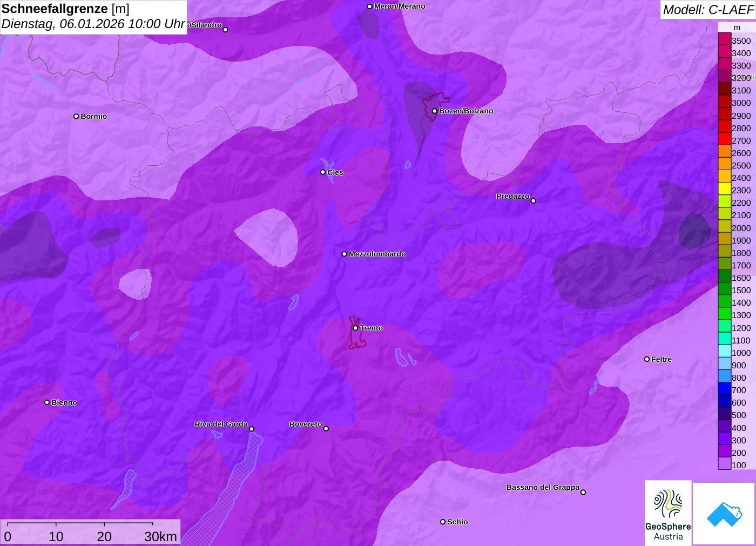Click the 'Schio' label text

[x=457, y=522]
